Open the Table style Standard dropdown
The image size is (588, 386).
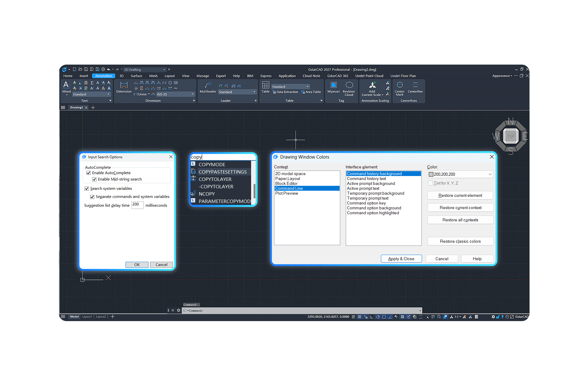pos(291,87)
